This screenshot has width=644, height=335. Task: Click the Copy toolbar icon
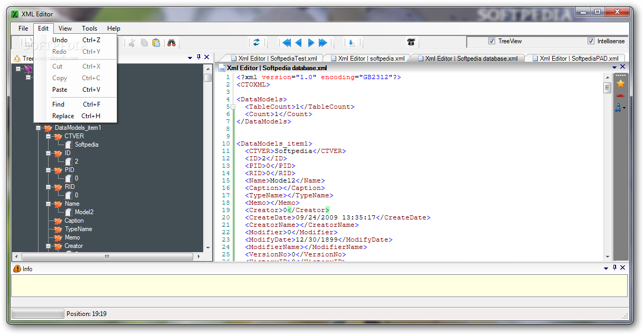tap(144, 43)
